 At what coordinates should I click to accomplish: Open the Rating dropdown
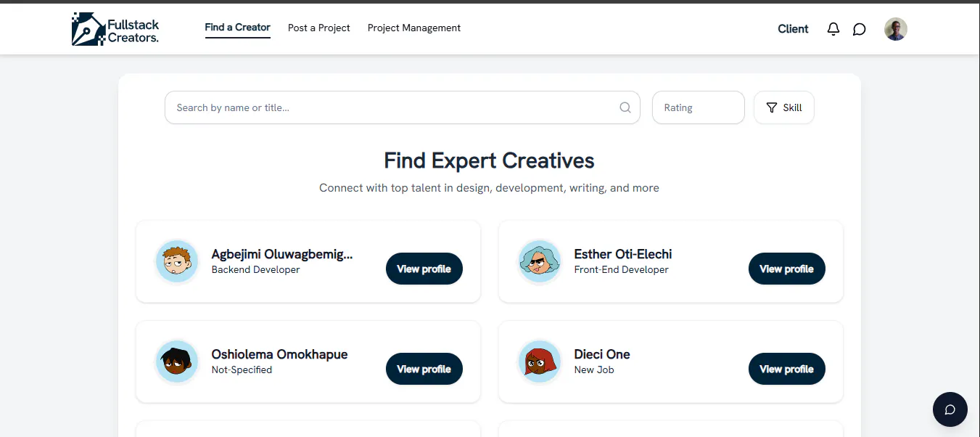pyautogui.click(x=698, y=107)
